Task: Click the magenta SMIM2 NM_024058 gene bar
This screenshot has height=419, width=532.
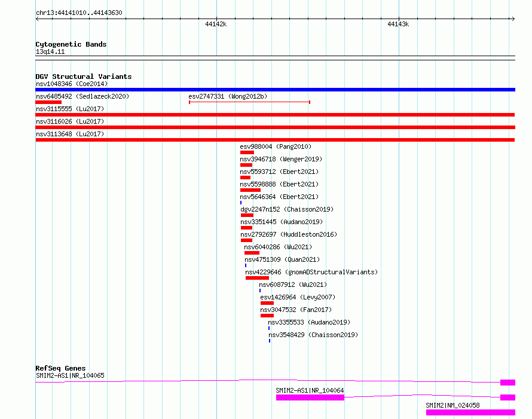Action: (470, 412)
